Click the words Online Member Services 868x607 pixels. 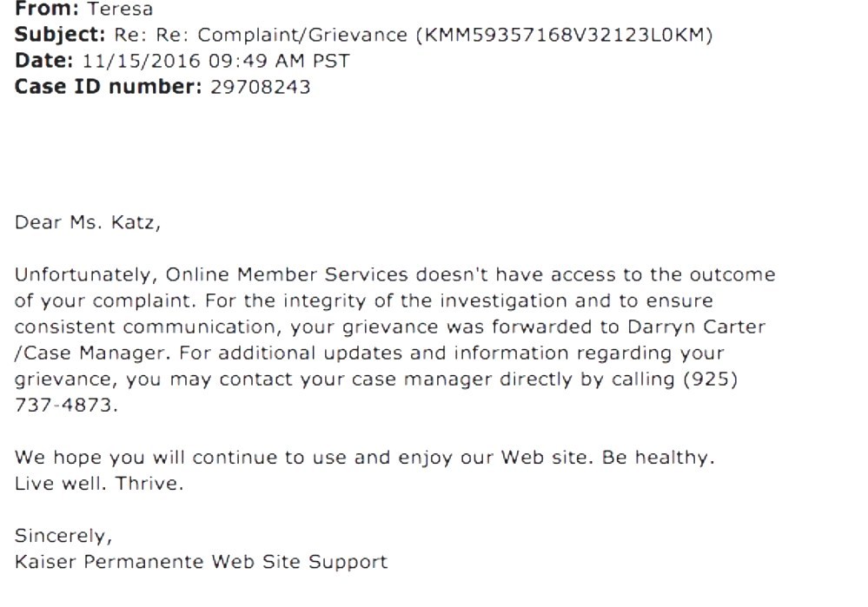tap(286, 274)
